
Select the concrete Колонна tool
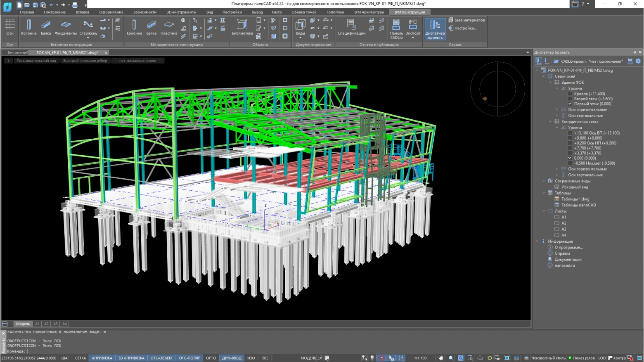pos(28,27)
